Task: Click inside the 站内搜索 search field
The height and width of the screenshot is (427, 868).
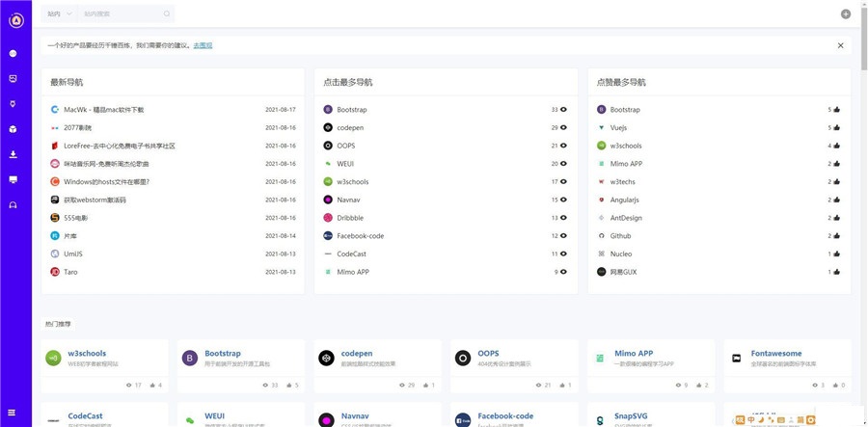Action: (121, 14)
